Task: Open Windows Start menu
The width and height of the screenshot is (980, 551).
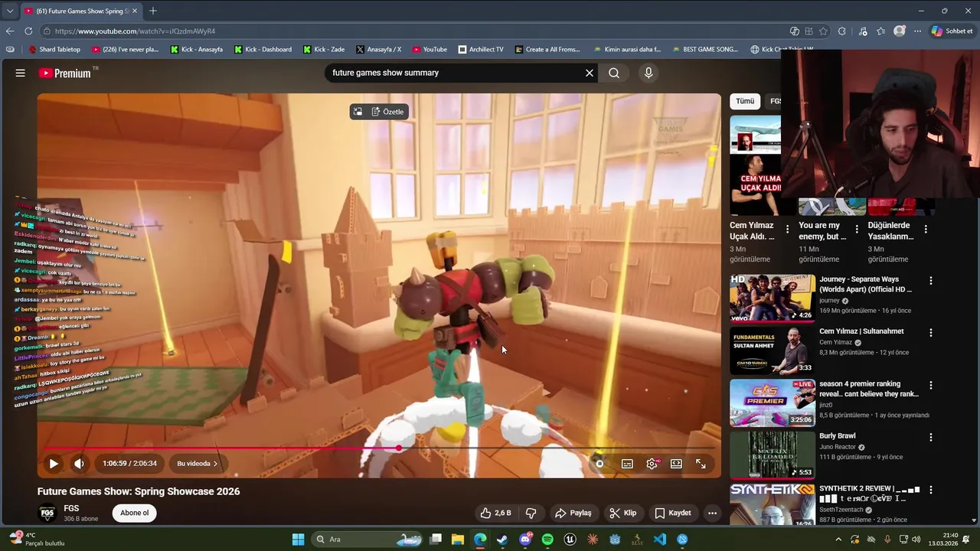Action: [298, 540]
